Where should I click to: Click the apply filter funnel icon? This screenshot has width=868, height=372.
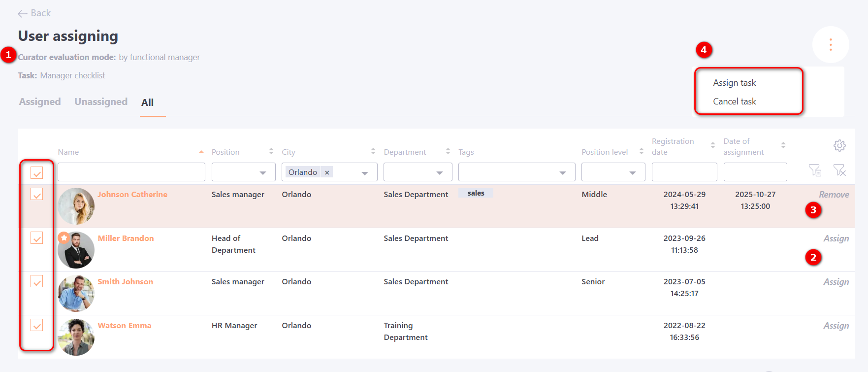tap(815, 170)
